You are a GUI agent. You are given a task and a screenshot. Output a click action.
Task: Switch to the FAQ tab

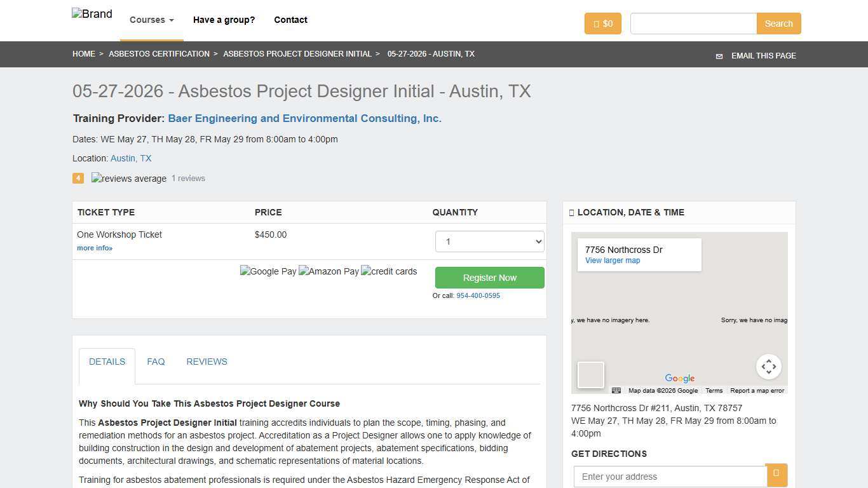point(156,362)
